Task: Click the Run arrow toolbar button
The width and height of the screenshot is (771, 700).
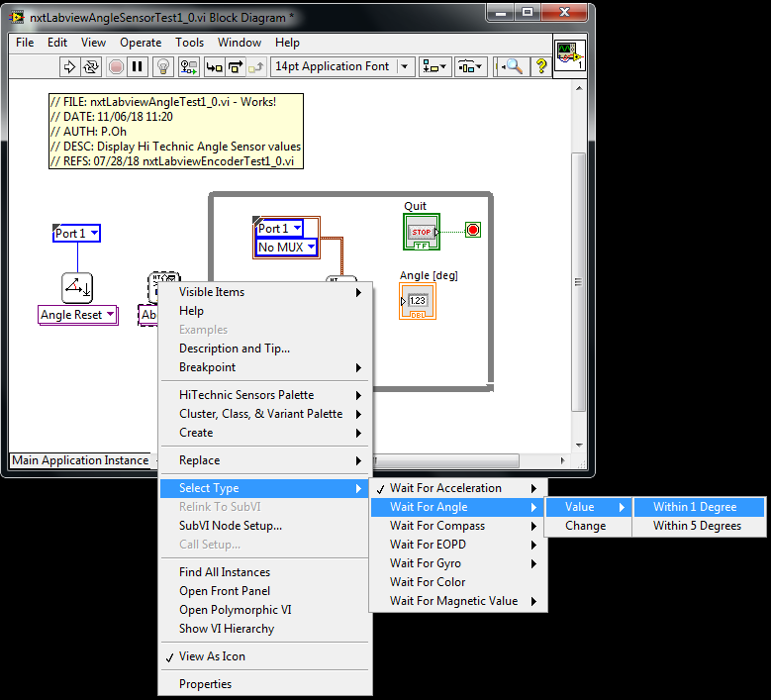Action: (69, 66)
